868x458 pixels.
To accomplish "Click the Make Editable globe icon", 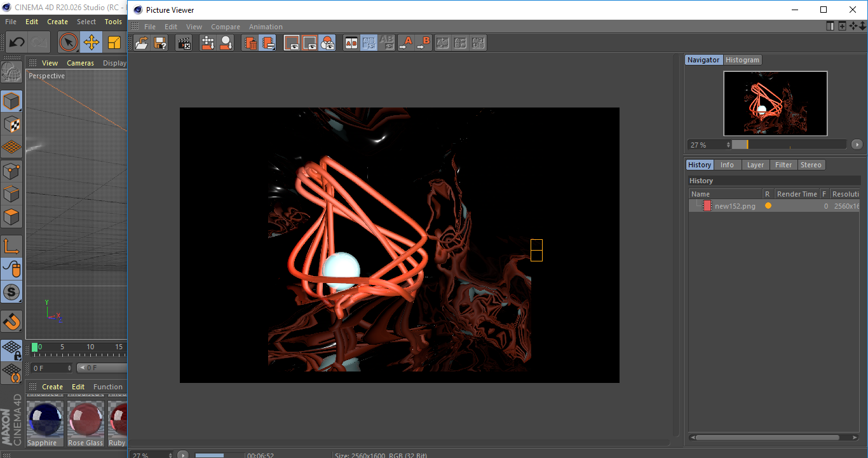I will pos(11,73).
